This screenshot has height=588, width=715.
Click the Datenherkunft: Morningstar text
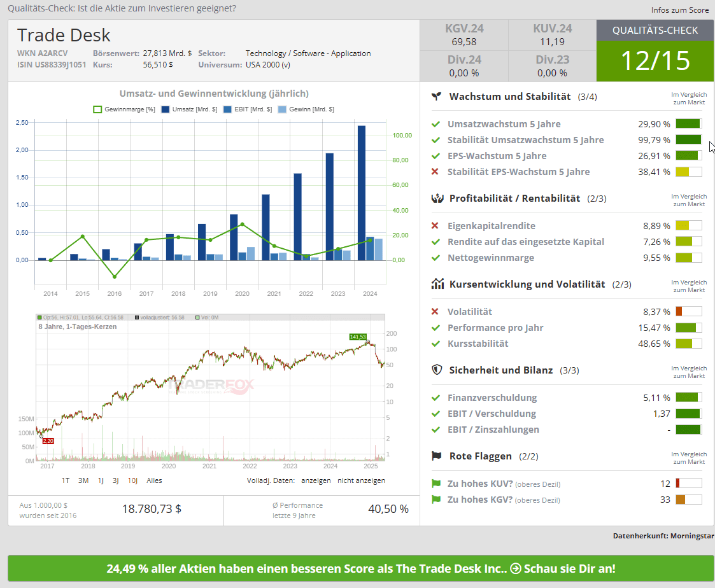click(663, 536)
